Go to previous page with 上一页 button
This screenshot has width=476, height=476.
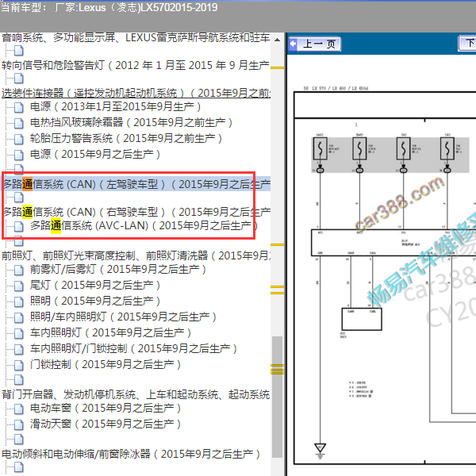click(x=314, y=44)
